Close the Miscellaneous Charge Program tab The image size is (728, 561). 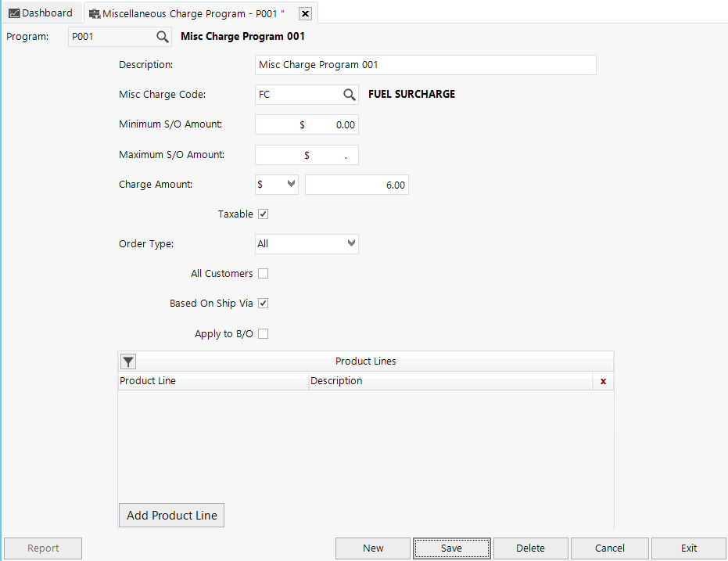click(304, 13)
